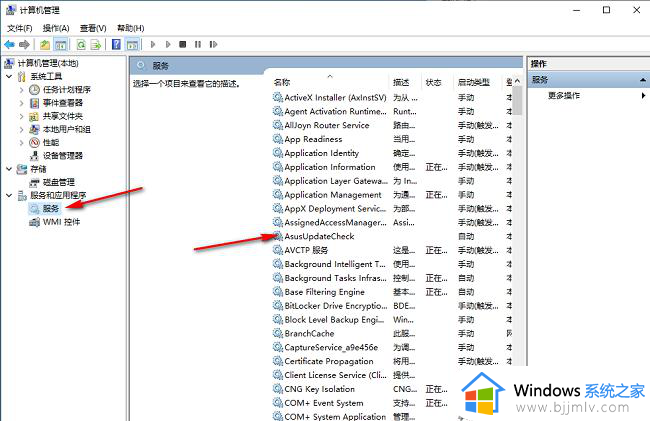Select the Certificate Propagation service
Screen dimensions: 650x421
(329, 361)
